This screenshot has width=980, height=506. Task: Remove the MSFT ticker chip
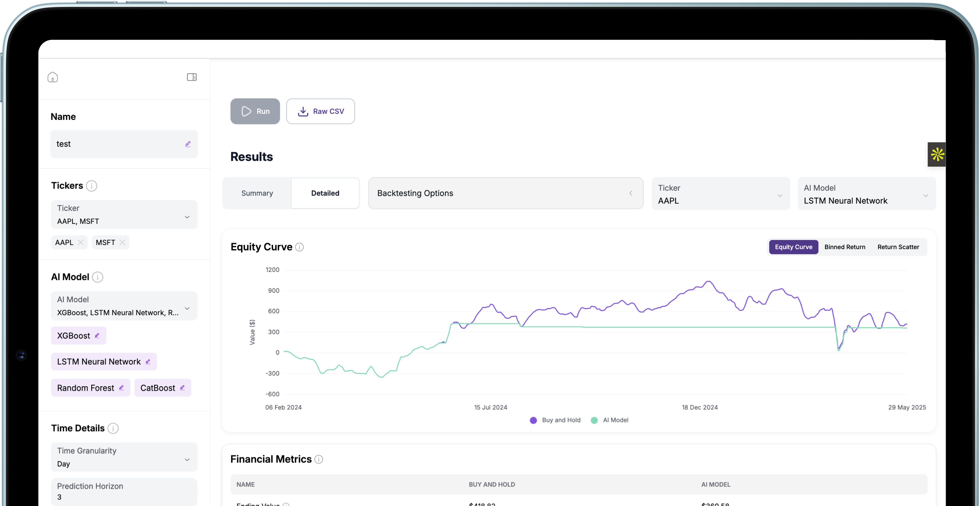click(123, 242)
